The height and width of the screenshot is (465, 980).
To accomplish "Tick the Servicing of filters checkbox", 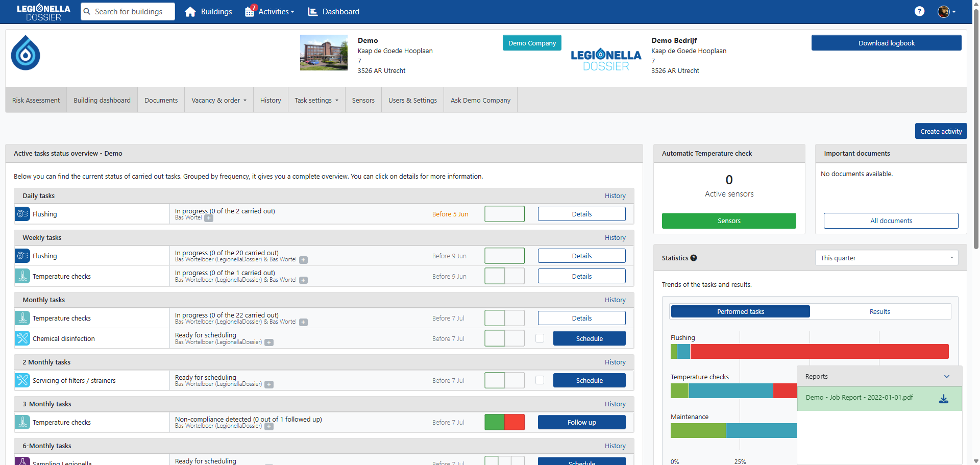I will point(540,380).
